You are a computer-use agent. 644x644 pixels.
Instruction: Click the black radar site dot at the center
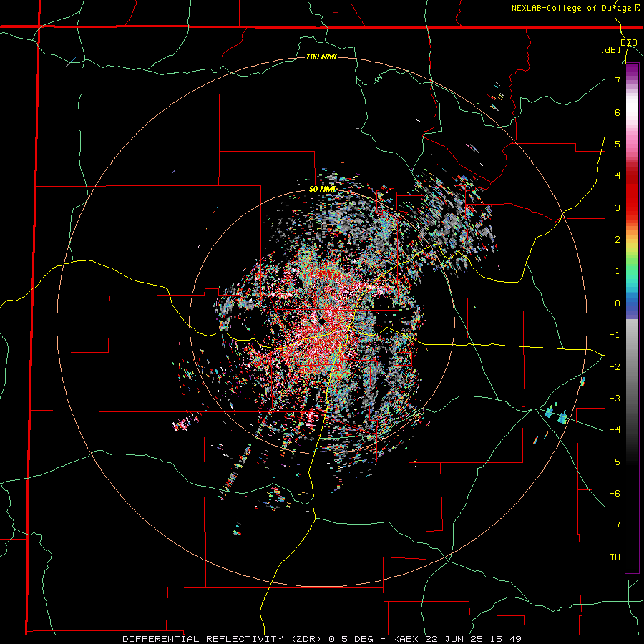tap(322, 321)
